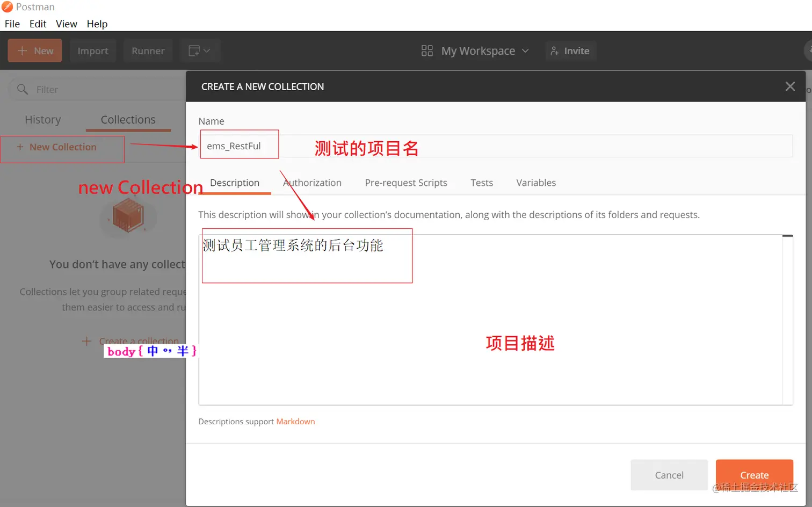
Task: Open the Markdown link
Action: pos(295,422)
